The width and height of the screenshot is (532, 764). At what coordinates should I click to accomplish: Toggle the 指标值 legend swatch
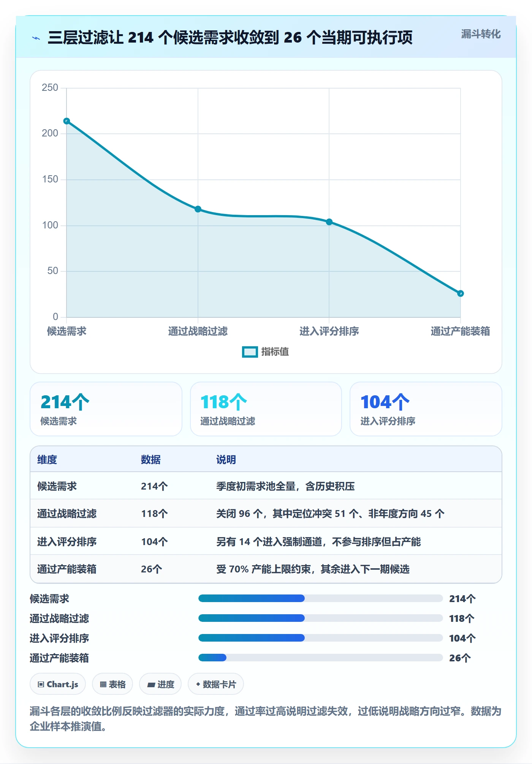point(250,352)
